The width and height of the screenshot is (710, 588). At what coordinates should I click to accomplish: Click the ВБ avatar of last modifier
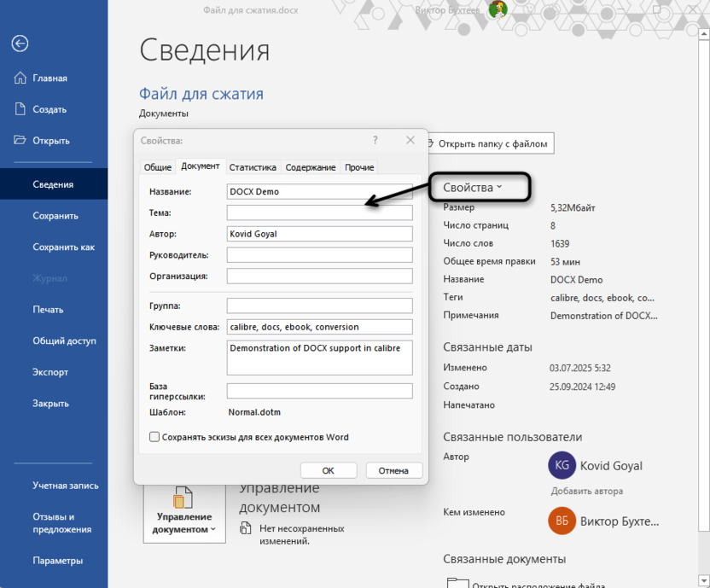point(562,521)
